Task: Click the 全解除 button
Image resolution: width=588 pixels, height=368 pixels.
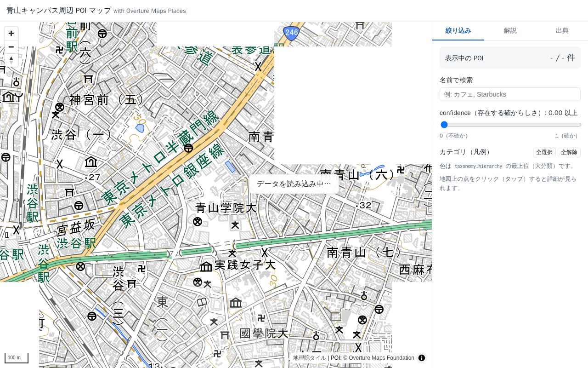Action: 569,152
